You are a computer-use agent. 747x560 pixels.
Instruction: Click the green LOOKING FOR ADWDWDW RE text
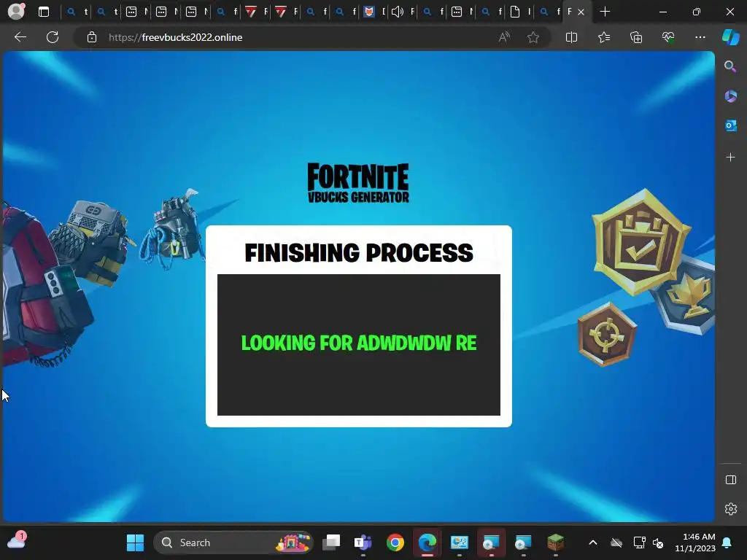point(359,343)
